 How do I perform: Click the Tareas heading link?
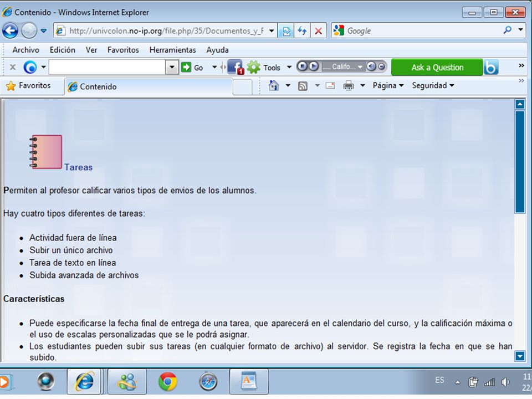point(78,167)
